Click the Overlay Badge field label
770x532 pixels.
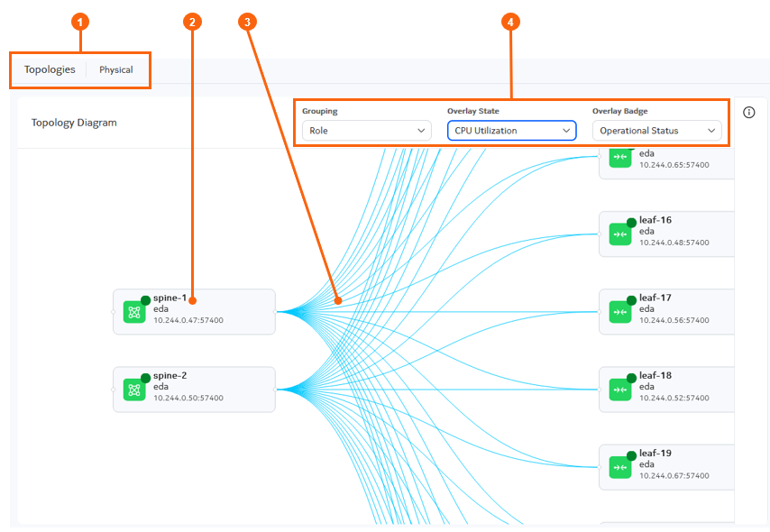click(x=619, y=111)
